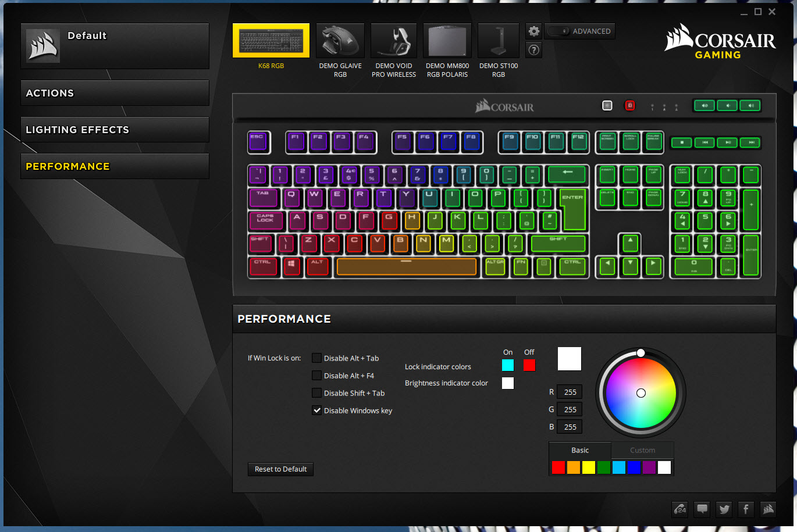Choose the white basic color swatch
Viewport: 797px width, 532px height.
point(664,467)
